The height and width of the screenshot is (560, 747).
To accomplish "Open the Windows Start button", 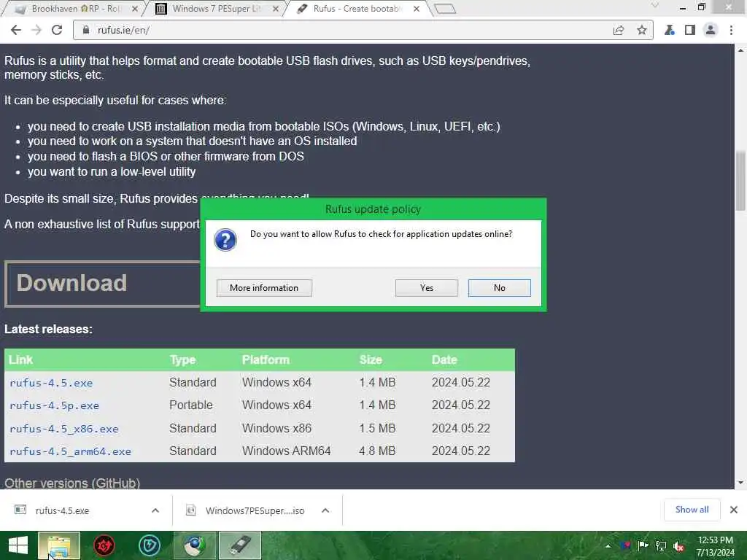I will (18, 545).
